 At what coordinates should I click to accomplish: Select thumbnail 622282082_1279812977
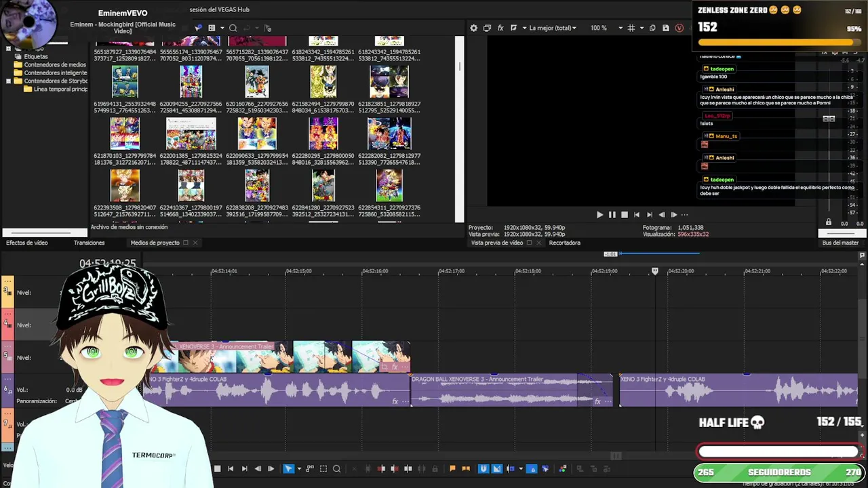(x=389, y=134)
